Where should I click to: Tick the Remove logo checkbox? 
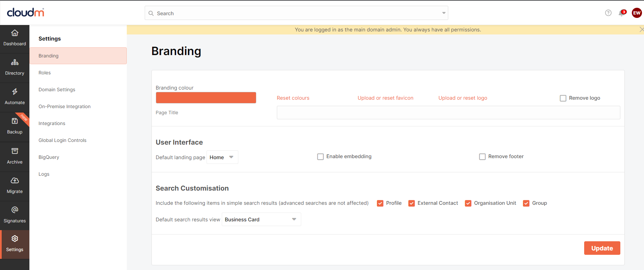(x=563, y=98)
